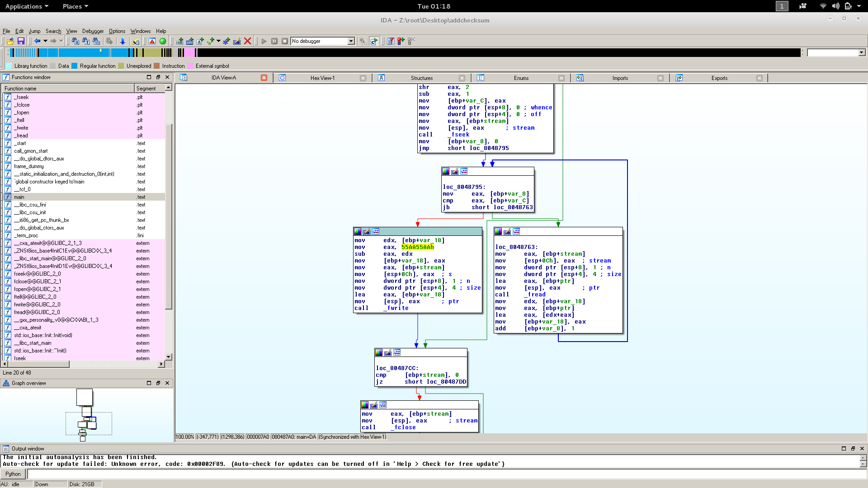Screen dimensions: 868x488
Task: Switch to the Imports tab
Action: pyautogui.click(x=620, y=78)
